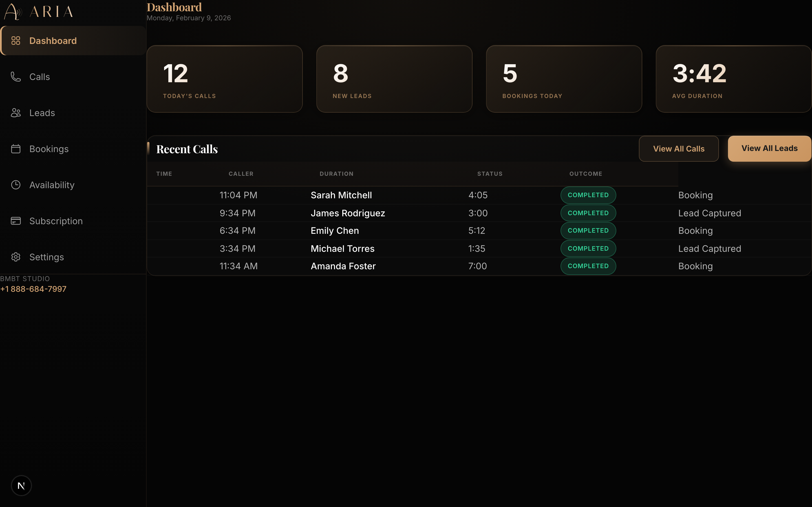Viewport: 812px width, 507px height.
Task: Expand the Recent Calls header section
Action: pos(187,148)
